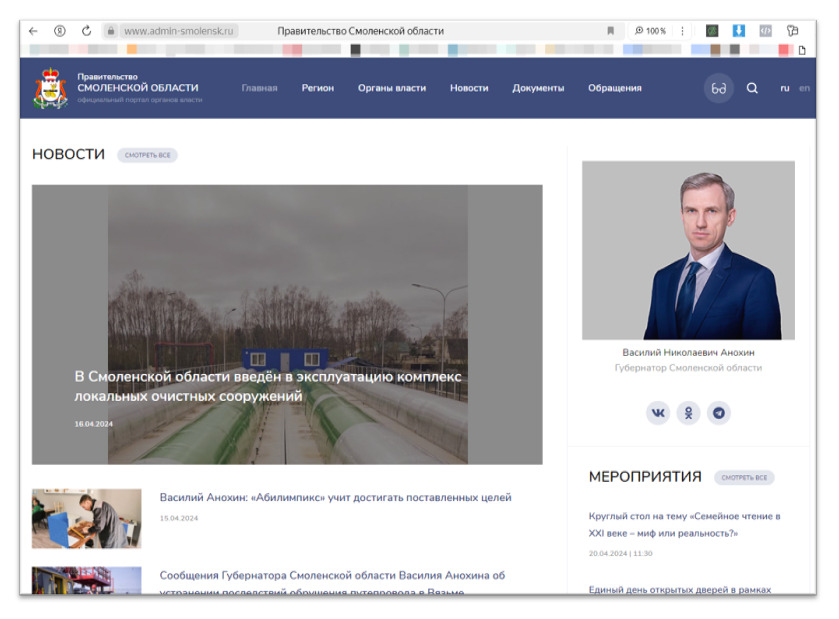Keep site language on Russian (ru)
The image size is (839, 619).
pos(784,87)
